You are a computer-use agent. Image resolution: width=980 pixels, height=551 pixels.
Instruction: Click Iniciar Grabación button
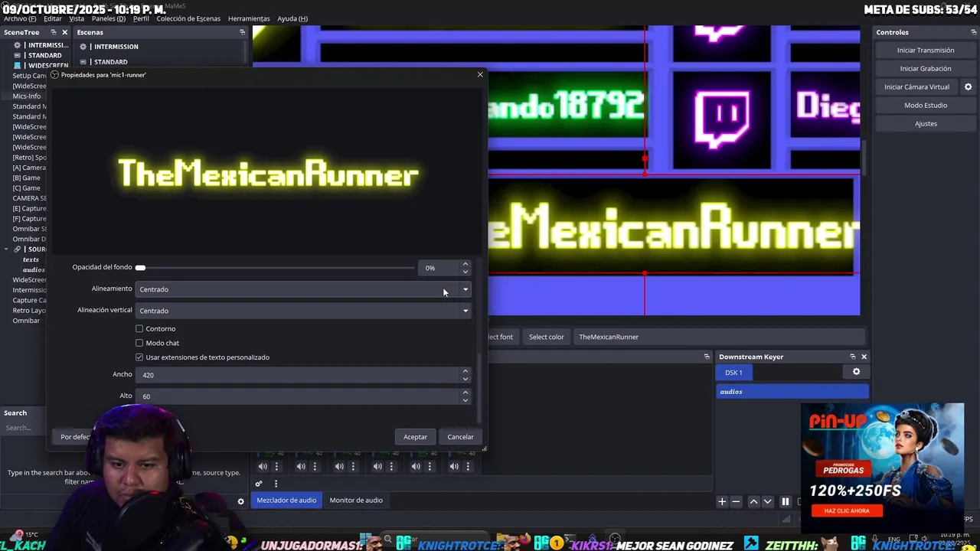pos(926,69)
